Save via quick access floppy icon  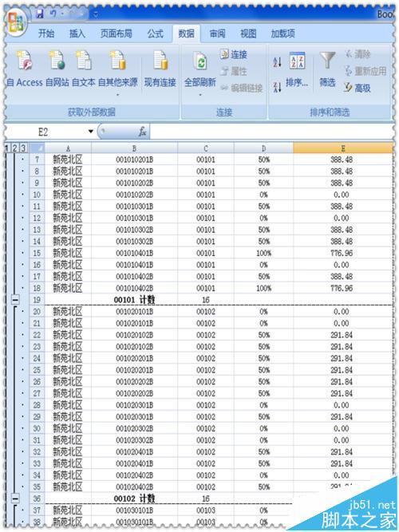[x=40, y=14]
